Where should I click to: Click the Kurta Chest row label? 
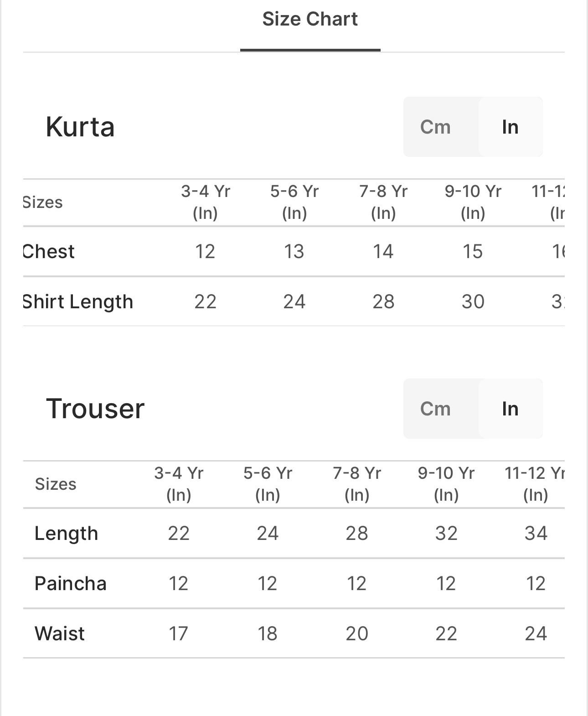click(x=49, y=252)
